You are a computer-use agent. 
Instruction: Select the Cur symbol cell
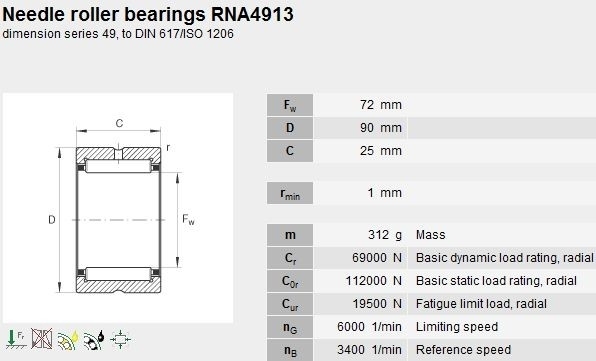point(290,304)
